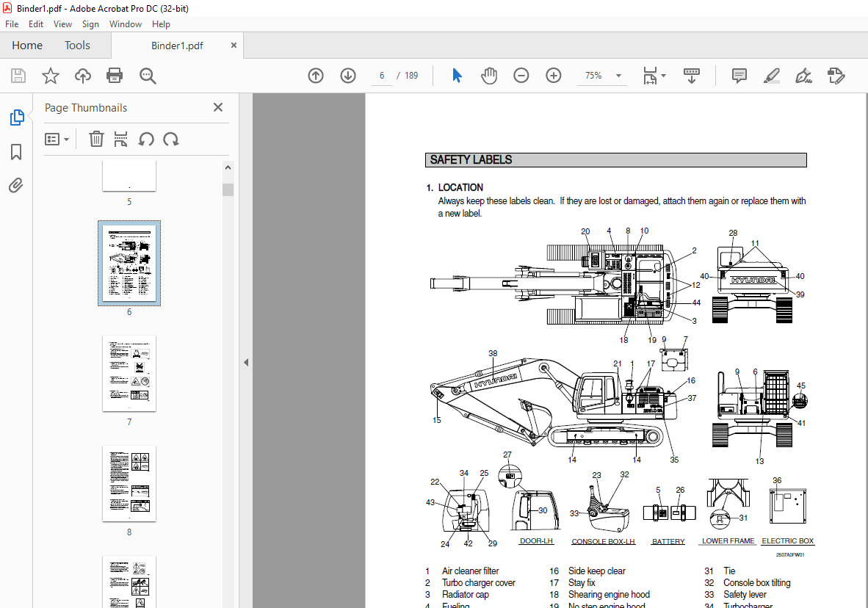Toggle the Page Thumbnails sidebar button
The height and width of the screenshot is (608, 868).
[16, 117]
